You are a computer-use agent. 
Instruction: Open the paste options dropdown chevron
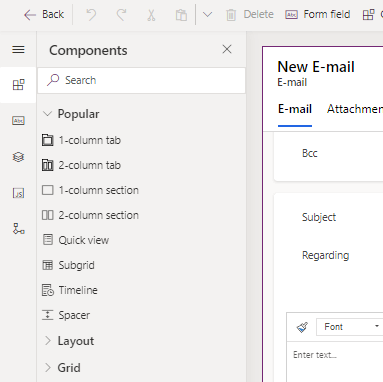[x=207, y=15]
